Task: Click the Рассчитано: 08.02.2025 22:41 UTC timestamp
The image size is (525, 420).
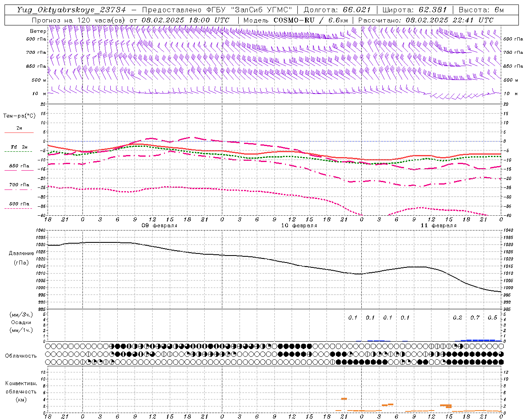Action: click(x=426, y=20)
